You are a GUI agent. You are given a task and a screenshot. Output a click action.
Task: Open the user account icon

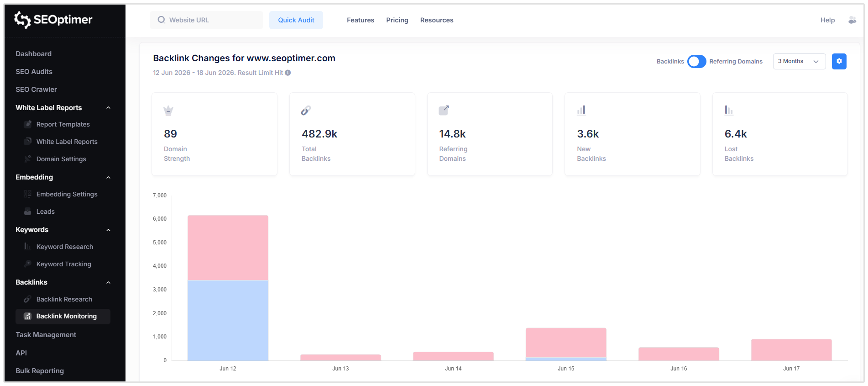point(852,20)
